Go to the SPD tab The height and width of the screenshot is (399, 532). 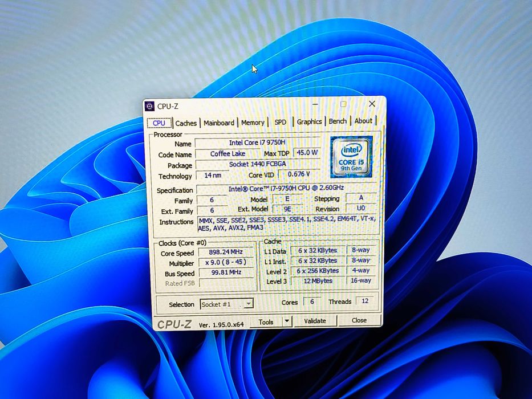point(280,122)
